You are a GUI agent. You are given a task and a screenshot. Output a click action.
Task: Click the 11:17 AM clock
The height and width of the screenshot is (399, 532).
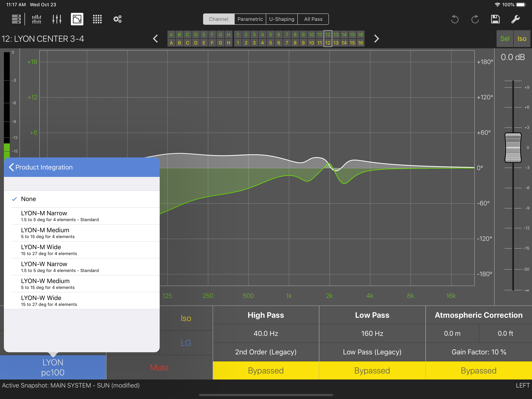click(x=16, y=4)
